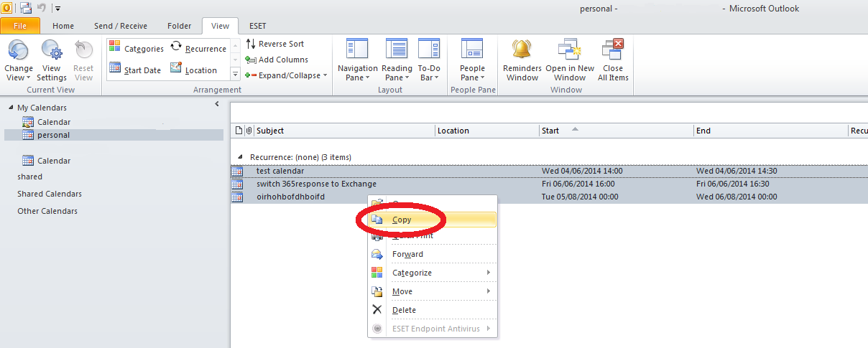Click the Send/Receive quick access icon
Image resolution: width=868 pixels, height=348 pixels.
coord(26,8)
